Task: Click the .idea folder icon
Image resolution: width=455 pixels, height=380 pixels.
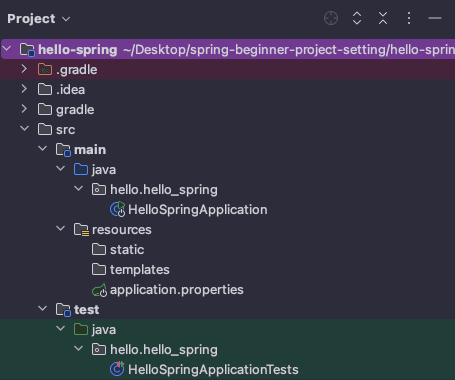Action: pyautogui.click(x=45, y=89)
